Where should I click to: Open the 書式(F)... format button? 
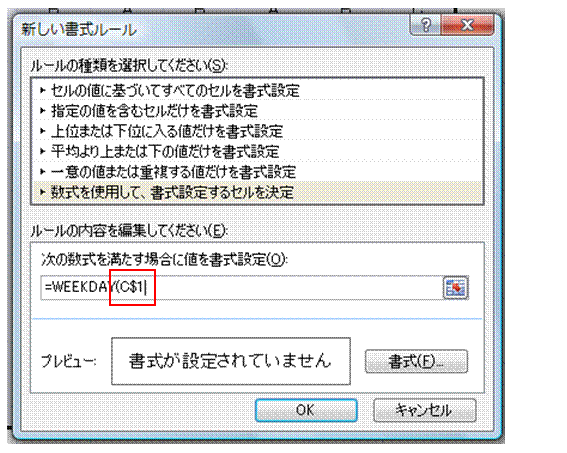click(417, 361)
